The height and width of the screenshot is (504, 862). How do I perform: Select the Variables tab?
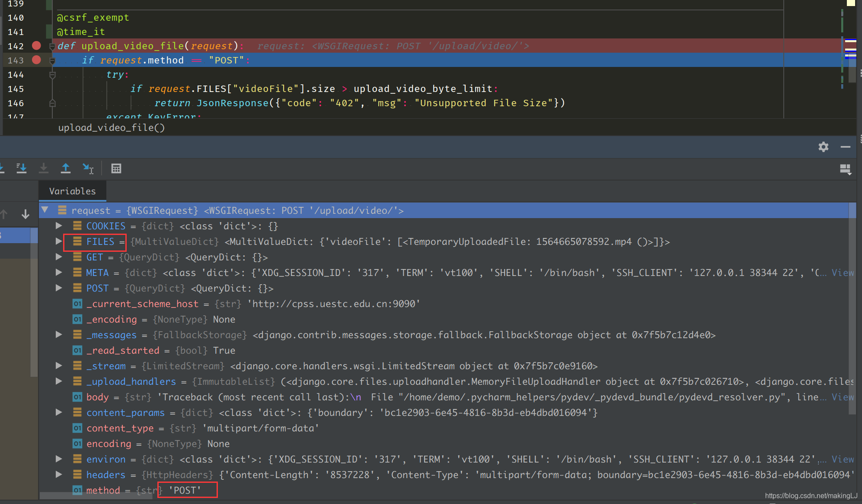point(72,191)
